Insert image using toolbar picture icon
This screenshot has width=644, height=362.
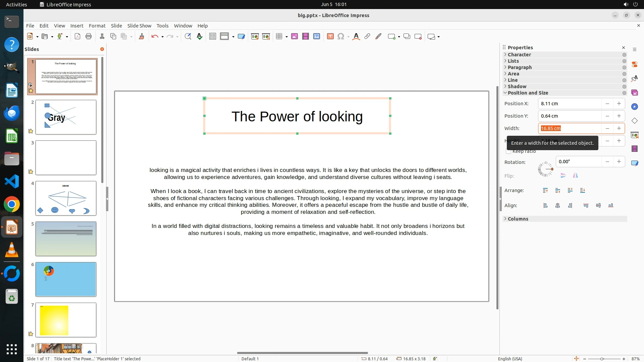(x=294, y=37)
